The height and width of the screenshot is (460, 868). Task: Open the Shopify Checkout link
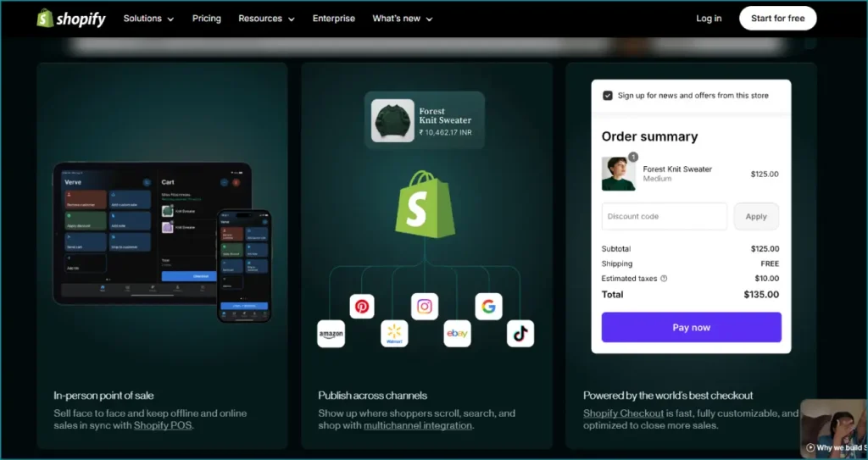[623, 413]
